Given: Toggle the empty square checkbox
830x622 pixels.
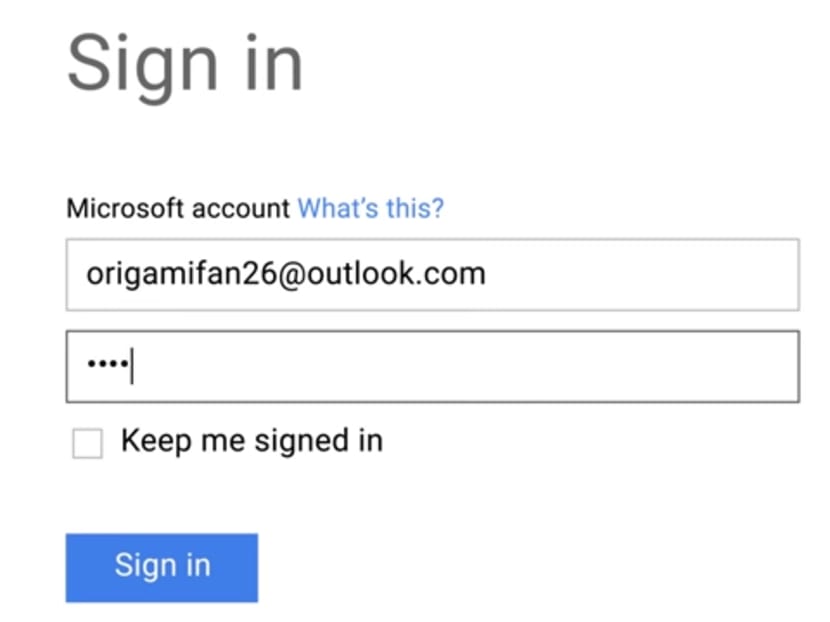Looking at the screenshot, I should 87,444.
